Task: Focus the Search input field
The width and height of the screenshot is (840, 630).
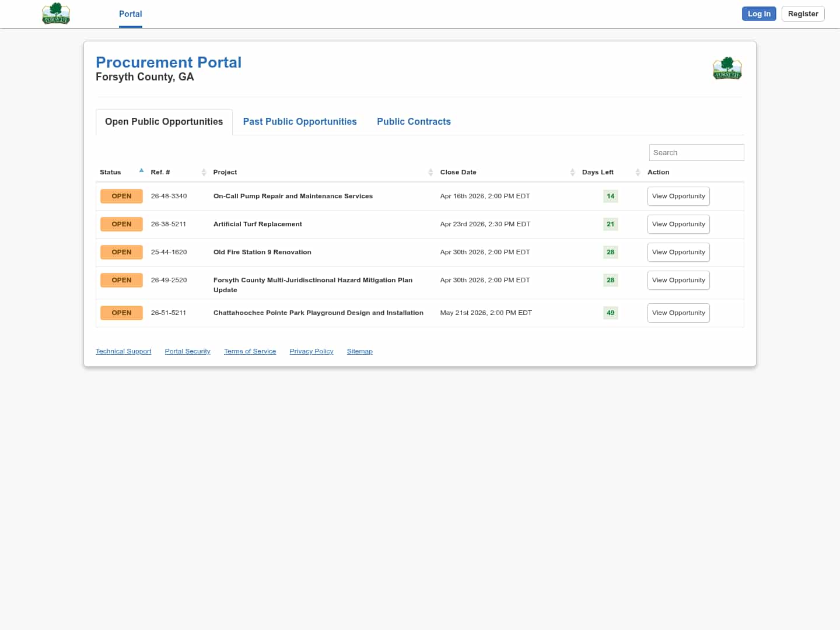Action: [x=696, y=152]
